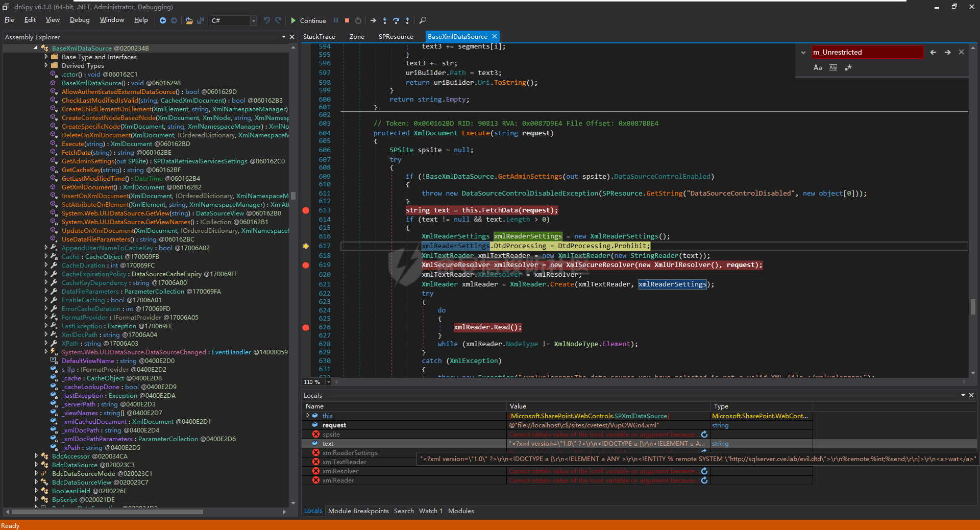Step Into with the debug toolbar icon

tap(385, 20)
